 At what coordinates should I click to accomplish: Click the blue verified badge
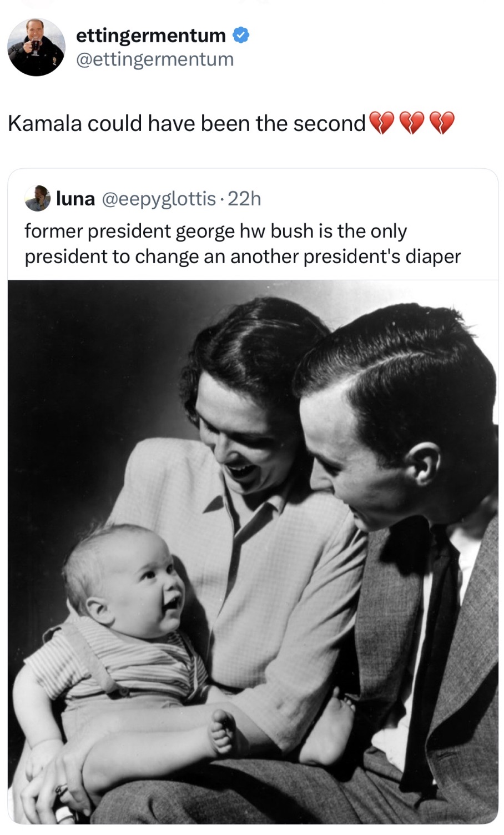click(240, 36)
